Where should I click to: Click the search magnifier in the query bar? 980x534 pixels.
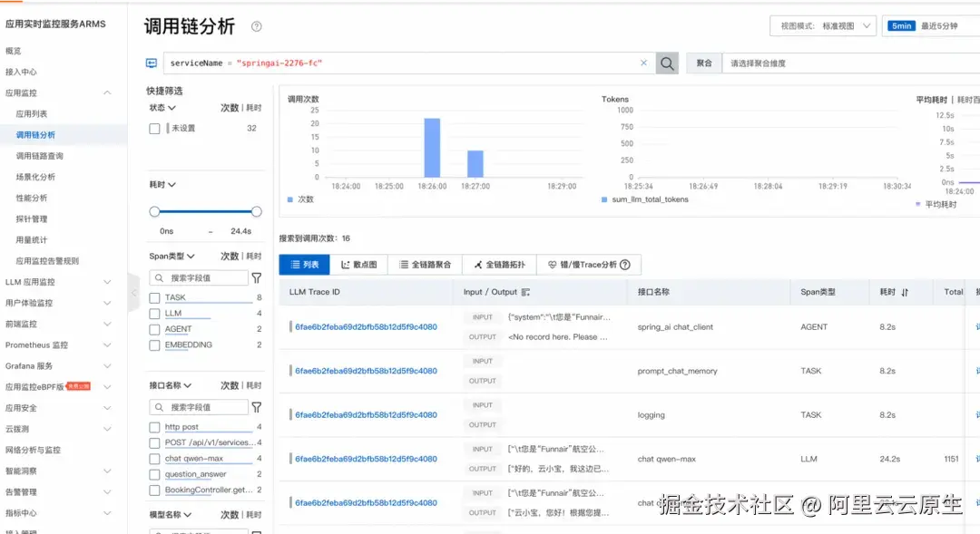[x=666, y=64]
